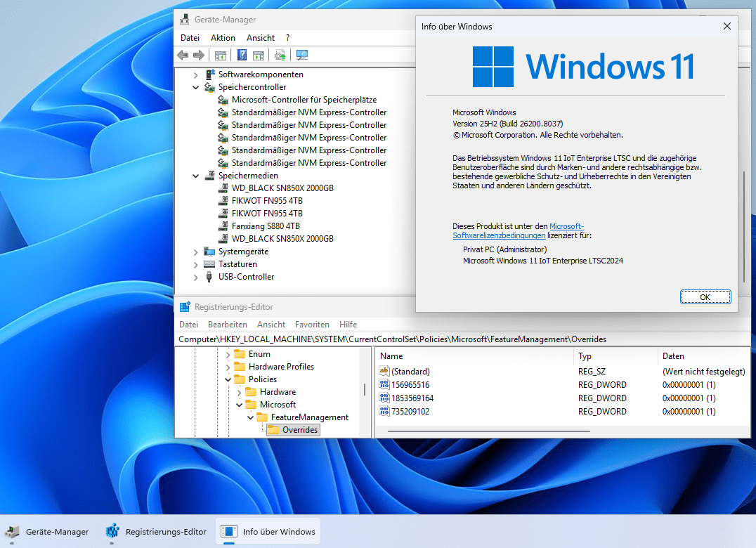Click the Fanxiang S880 4TB drive icon

(x=223, y=226)
